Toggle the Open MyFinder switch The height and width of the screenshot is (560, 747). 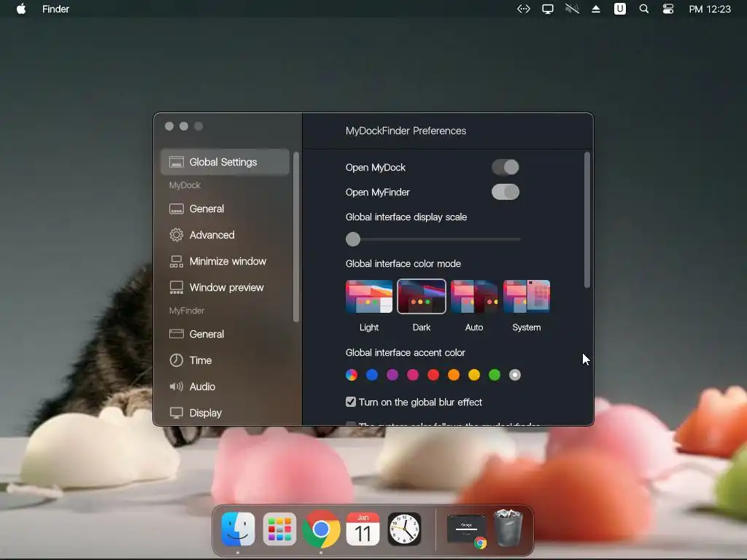pyautogui.click(x=506, y=192)
